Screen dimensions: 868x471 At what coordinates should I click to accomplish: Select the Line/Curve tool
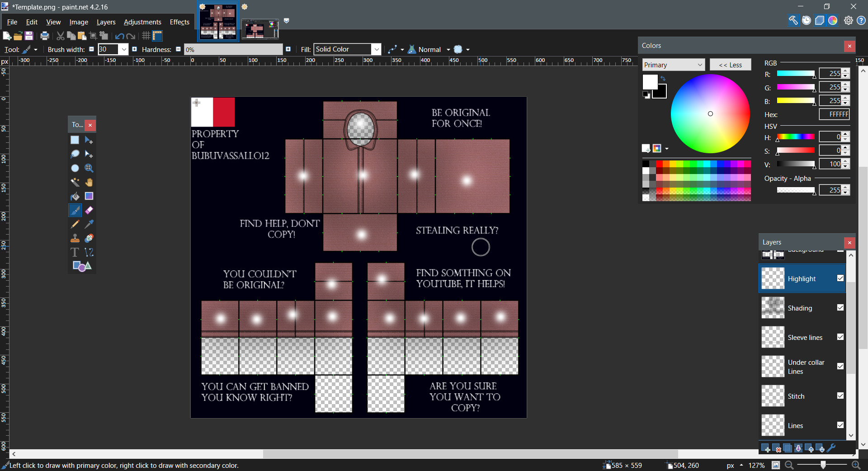[89, 252]
